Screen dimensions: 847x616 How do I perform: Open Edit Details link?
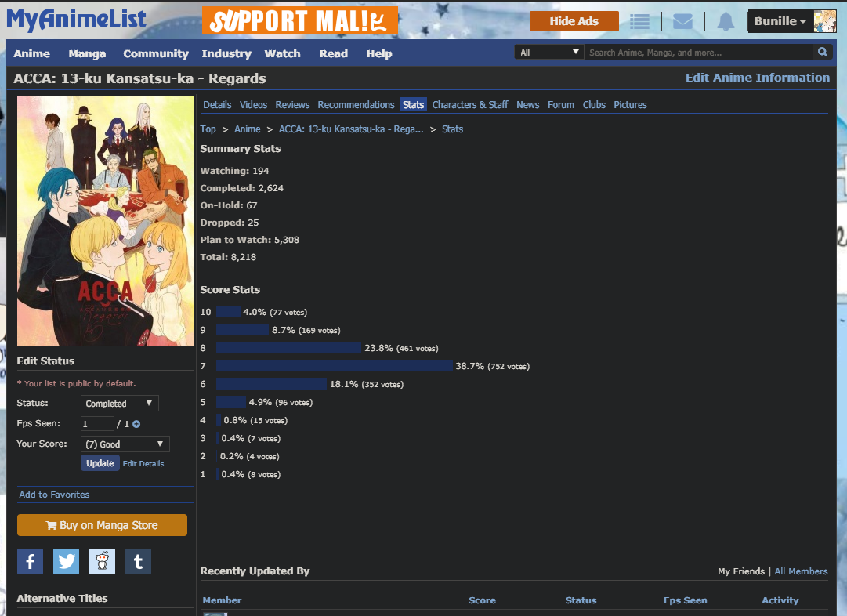(143, 464)
